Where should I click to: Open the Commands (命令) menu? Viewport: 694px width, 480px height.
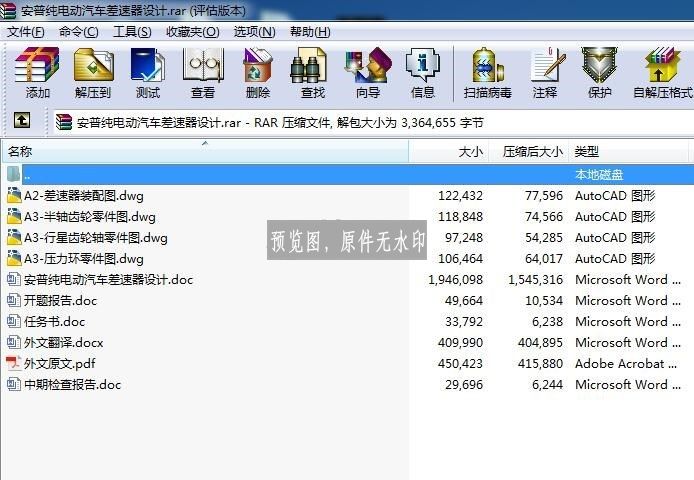coord(78,32)
